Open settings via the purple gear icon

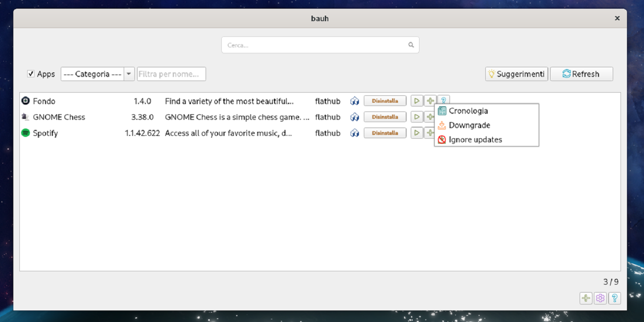coord(600,298)
